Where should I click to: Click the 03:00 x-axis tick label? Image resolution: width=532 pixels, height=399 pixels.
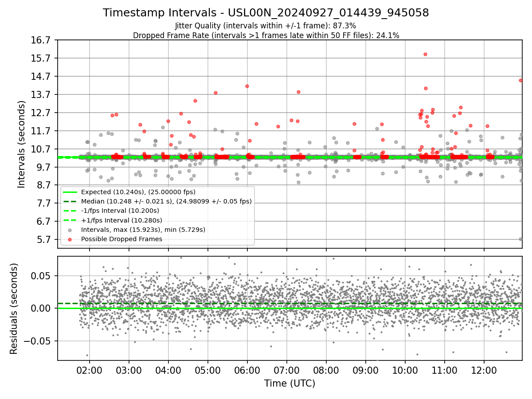[x=129, y=370]
